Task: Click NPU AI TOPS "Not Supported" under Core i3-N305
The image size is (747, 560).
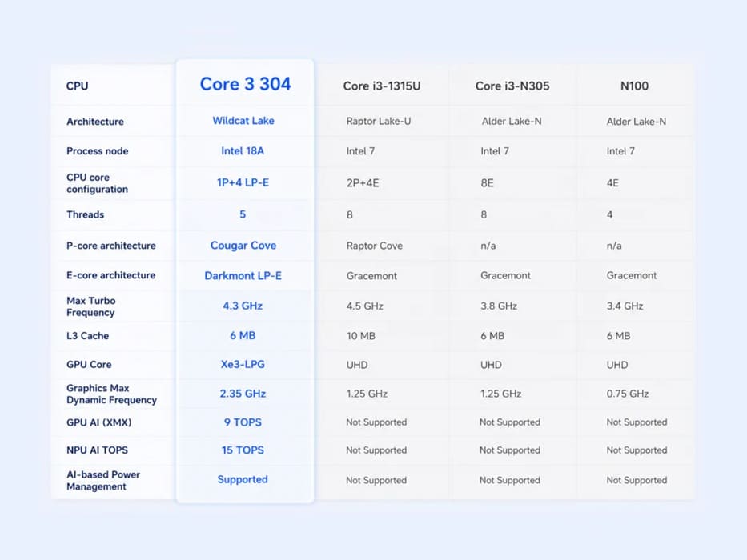Action: 510,450
